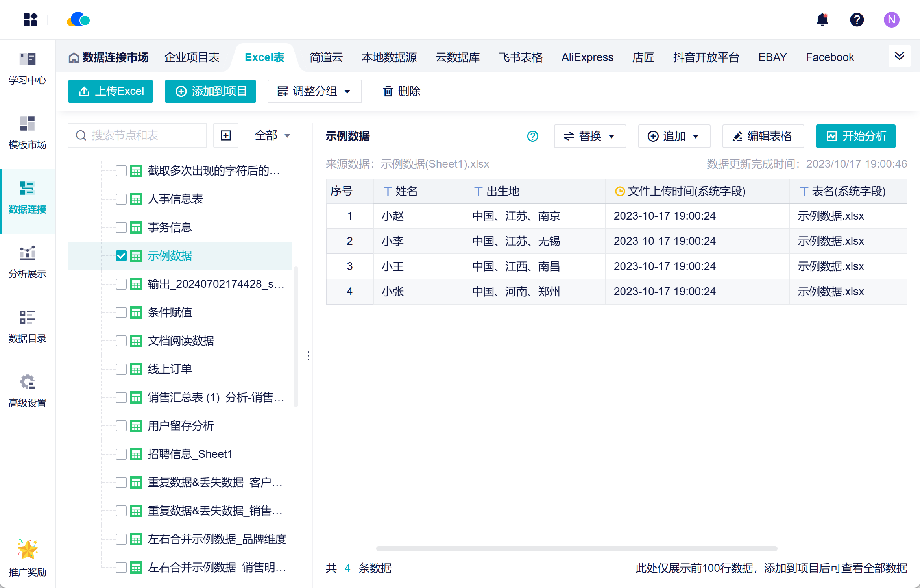
Task: Click the add-group plus icon beside search
Action: click(226, 135)
